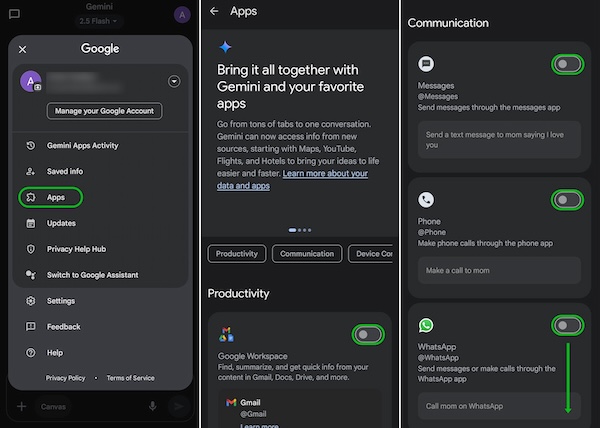Select the Communication category chip
The height and width of the screenshot is (428, 600).
point(305,254)
